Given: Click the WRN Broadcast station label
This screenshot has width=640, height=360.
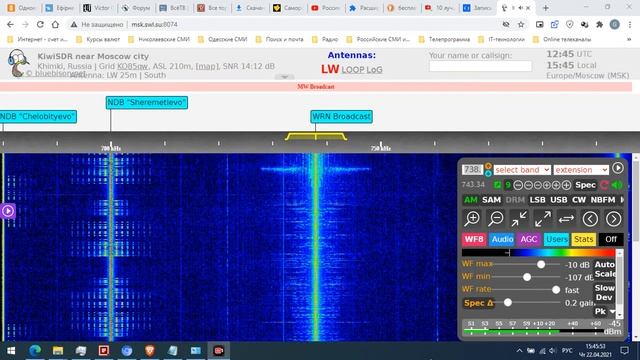Looking at the screenshot, I should click(x=341, y=116).
